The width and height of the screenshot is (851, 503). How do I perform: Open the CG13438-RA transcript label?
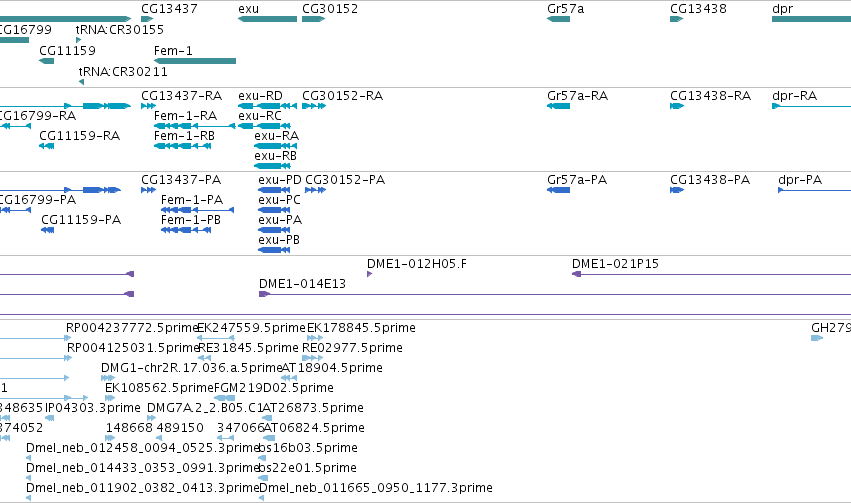tap(710, 96)
